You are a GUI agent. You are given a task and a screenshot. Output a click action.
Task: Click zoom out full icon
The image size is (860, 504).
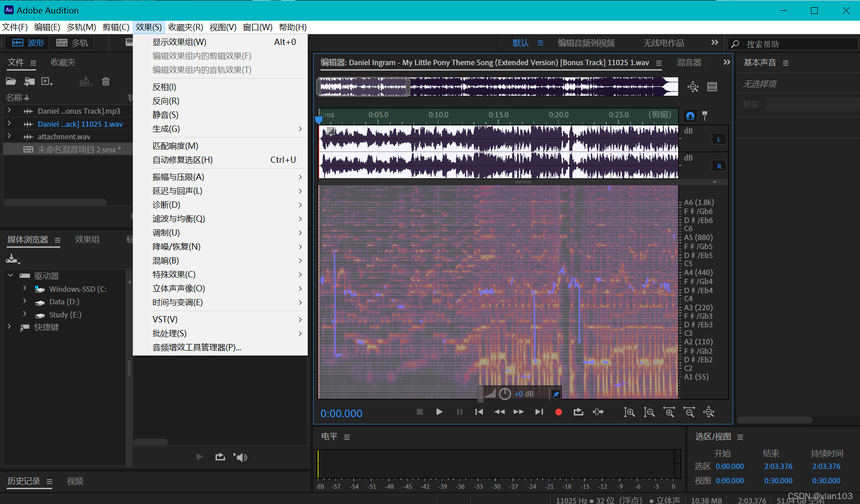[709, 412]
